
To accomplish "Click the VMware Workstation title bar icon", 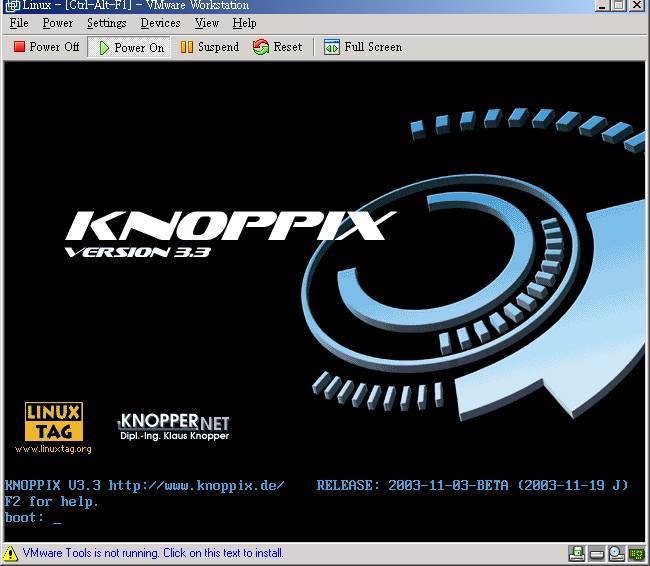I will [12, 5].
